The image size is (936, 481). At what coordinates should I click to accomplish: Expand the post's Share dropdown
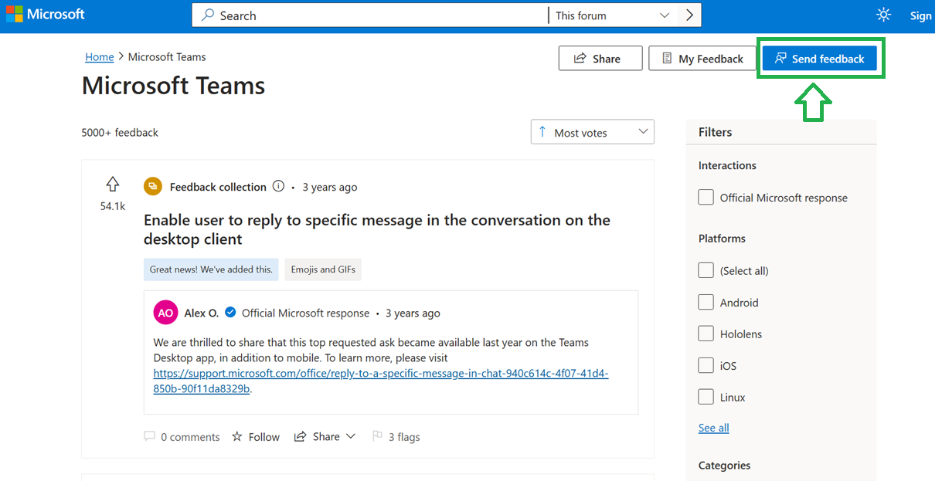[325, 437]
